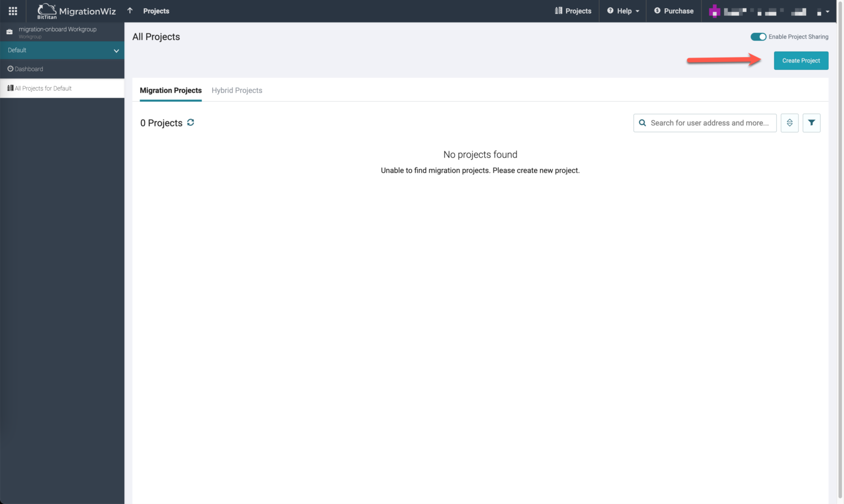Toggle Enable Project Sharing switch
844x504 pixels.
tap(758, 37)
